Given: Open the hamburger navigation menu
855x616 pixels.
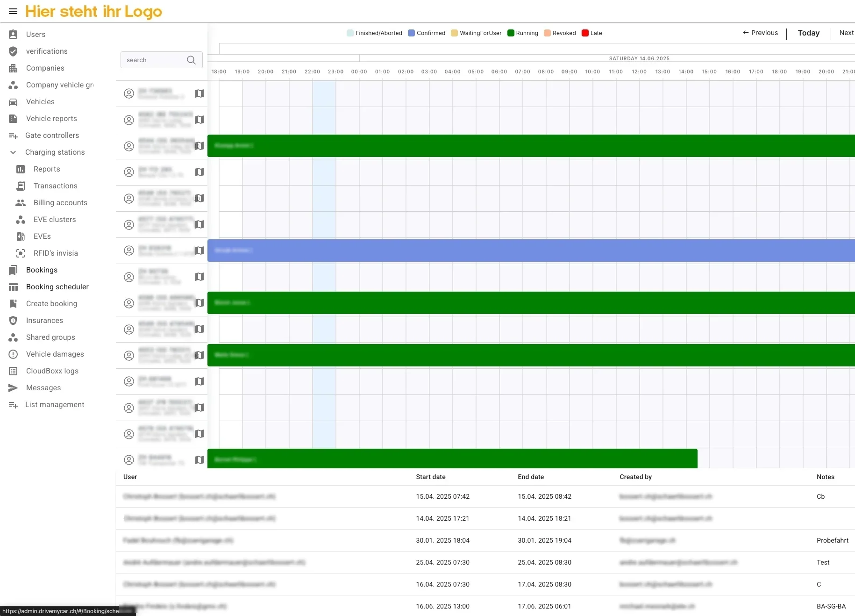Looking at the screenshot, I should coord(13,11).
